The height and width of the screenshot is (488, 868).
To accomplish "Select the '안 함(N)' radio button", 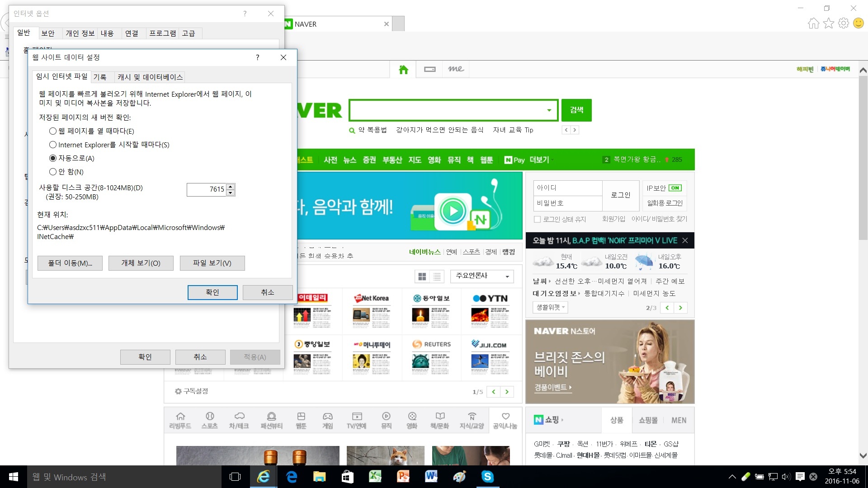I will click(x=53, y=172).
